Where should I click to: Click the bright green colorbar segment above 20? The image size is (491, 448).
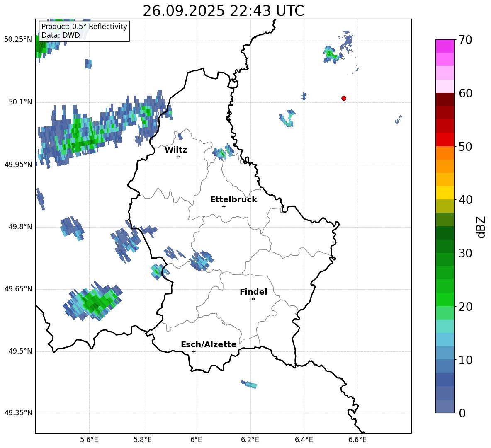(445, 300)
